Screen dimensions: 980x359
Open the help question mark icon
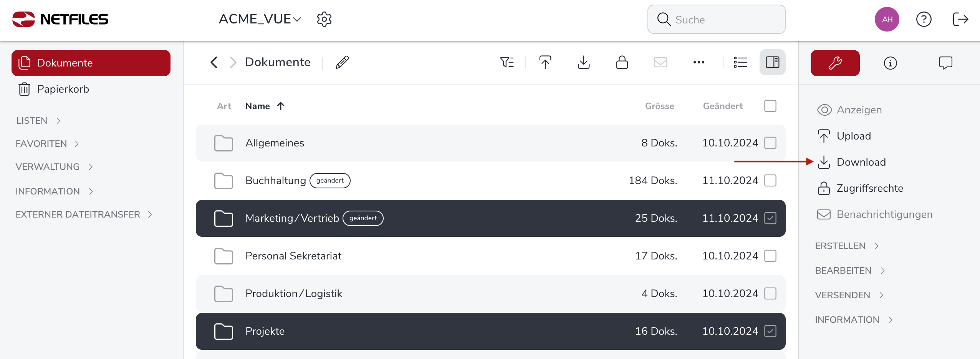pyautogui.click(x=924, y=19)
